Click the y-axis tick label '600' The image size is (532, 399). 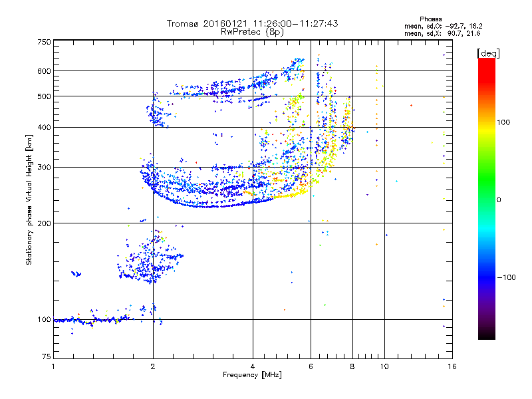pyautogui.click(x=44, y=71)
